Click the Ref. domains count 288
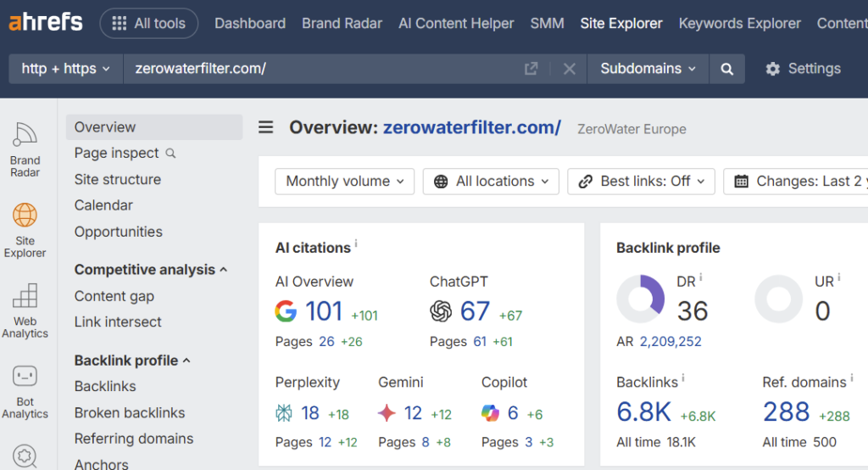 point(786,411)
